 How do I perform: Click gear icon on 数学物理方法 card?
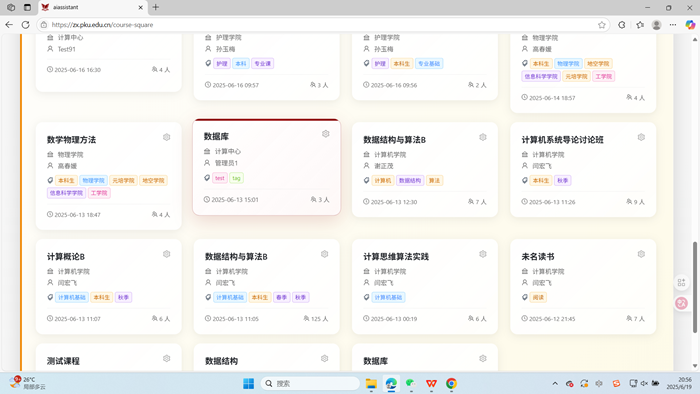[x=167, y=137]
